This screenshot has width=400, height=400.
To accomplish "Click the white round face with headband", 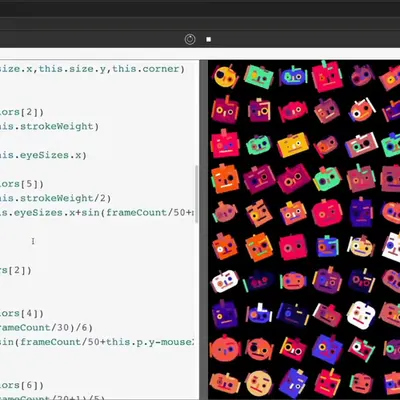I will coord(361,246).
